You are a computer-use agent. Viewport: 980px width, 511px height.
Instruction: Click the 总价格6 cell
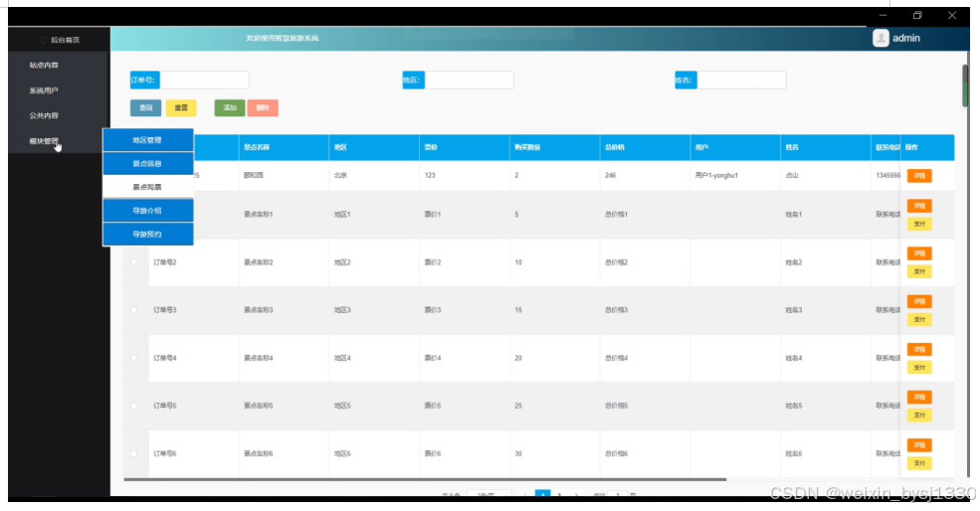coord(645,453)
